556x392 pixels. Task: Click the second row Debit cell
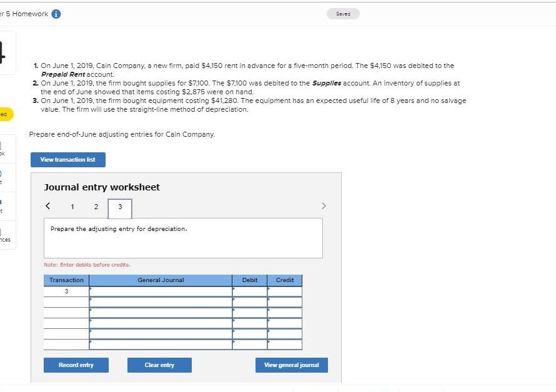pos(250,302)
